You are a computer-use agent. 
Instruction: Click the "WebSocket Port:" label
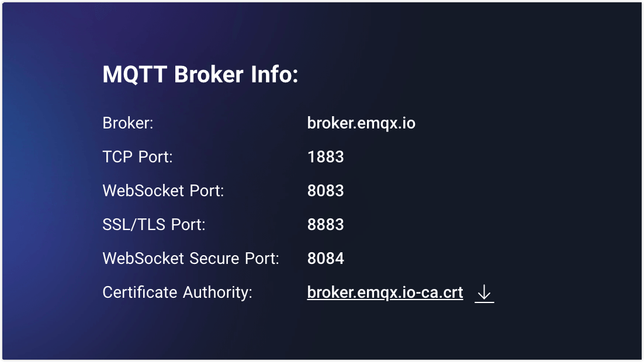[x=163, y=191]
